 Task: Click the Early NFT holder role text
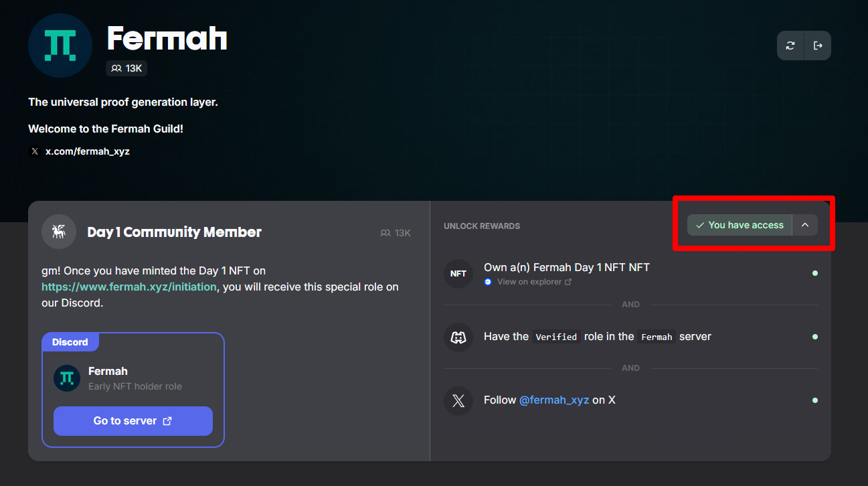[135, 386]
